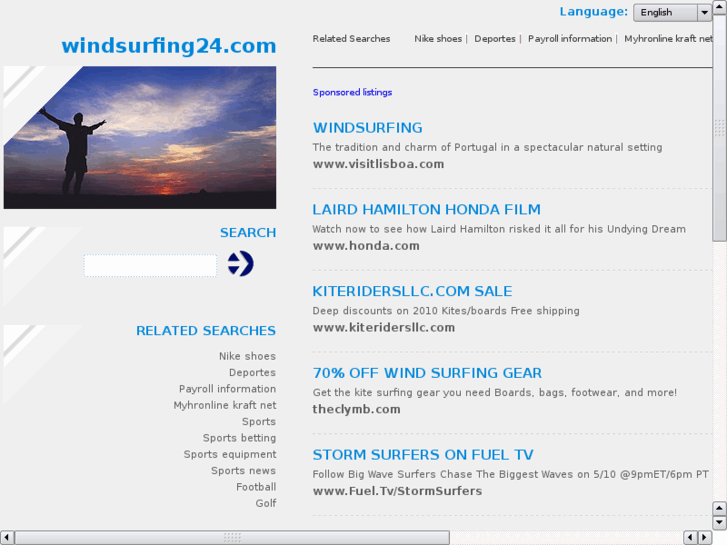727x545 pixels.
Task: Visit www.visitlisboa.com link
Action: (378, 164)
